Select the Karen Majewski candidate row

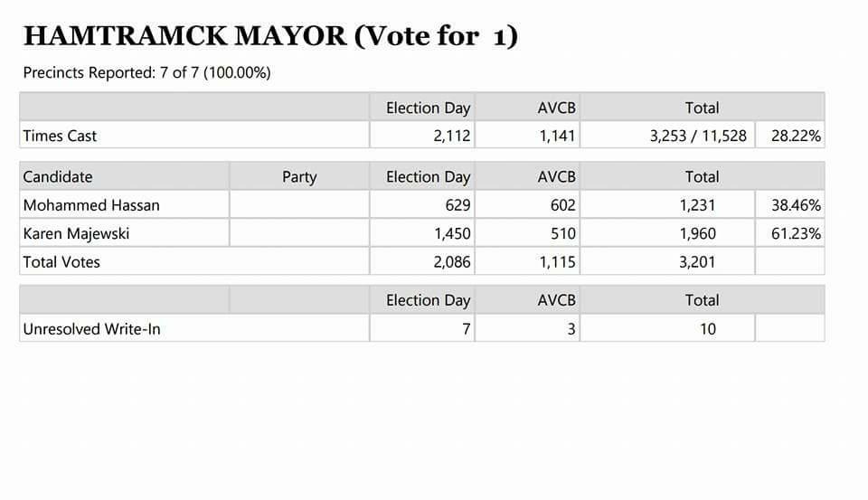(422, 233)
